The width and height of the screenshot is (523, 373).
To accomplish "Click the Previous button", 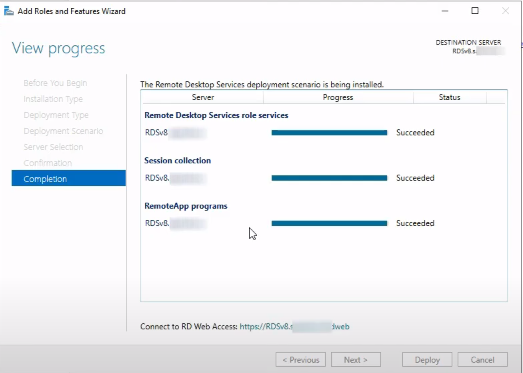I will (301, 360).
